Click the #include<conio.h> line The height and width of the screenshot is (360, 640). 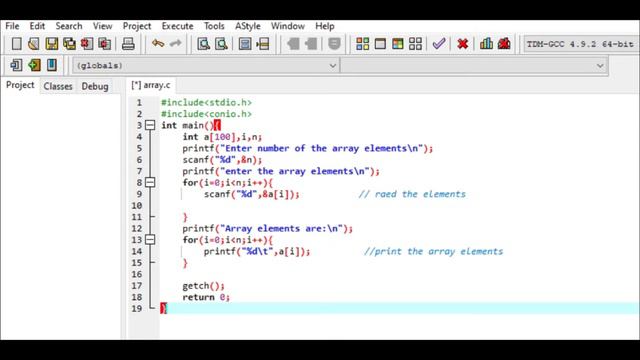(206, 114)
